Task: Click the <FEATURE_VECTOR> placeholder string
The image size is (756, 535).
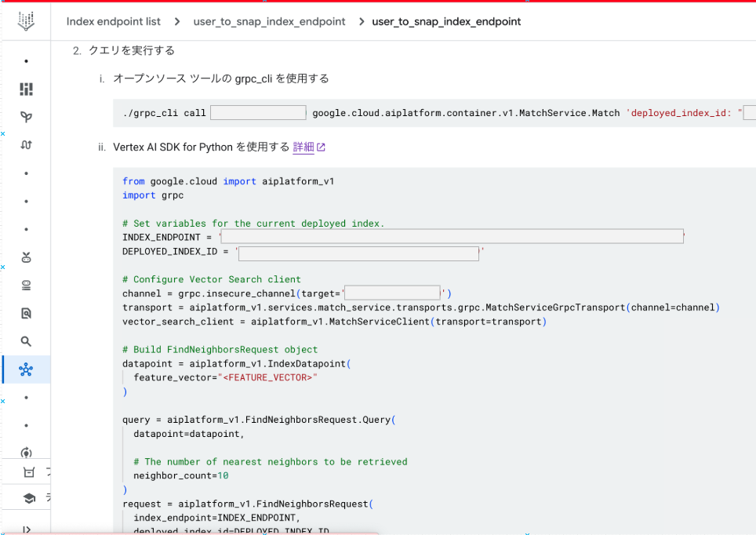Action: click(267, 377)
